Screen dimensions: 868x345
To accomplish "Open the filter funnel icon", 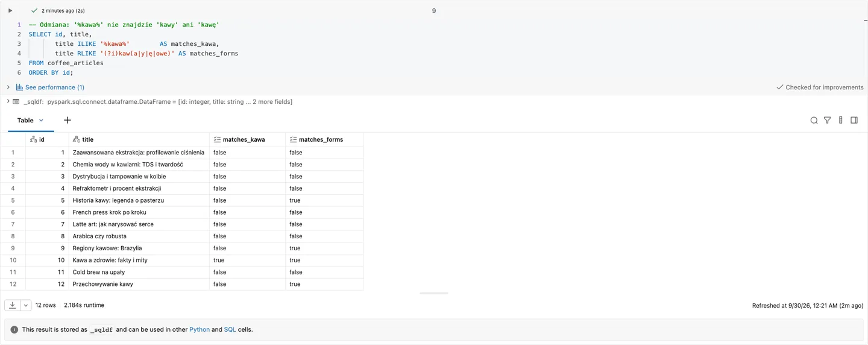I will point(827,121).
